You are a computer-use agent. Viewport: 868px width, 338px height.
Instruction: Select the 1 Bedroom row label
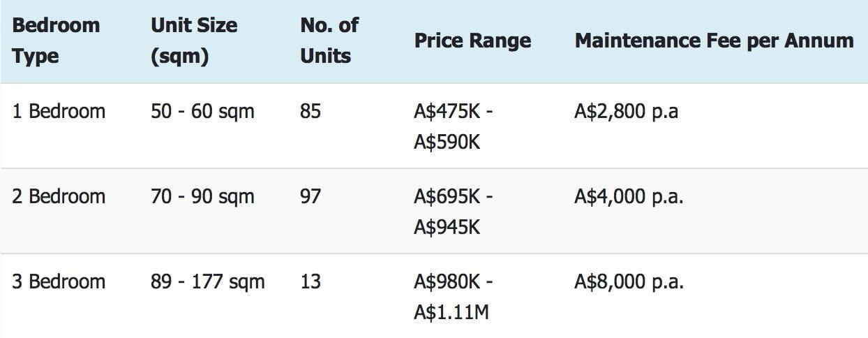tap(59, 111)
